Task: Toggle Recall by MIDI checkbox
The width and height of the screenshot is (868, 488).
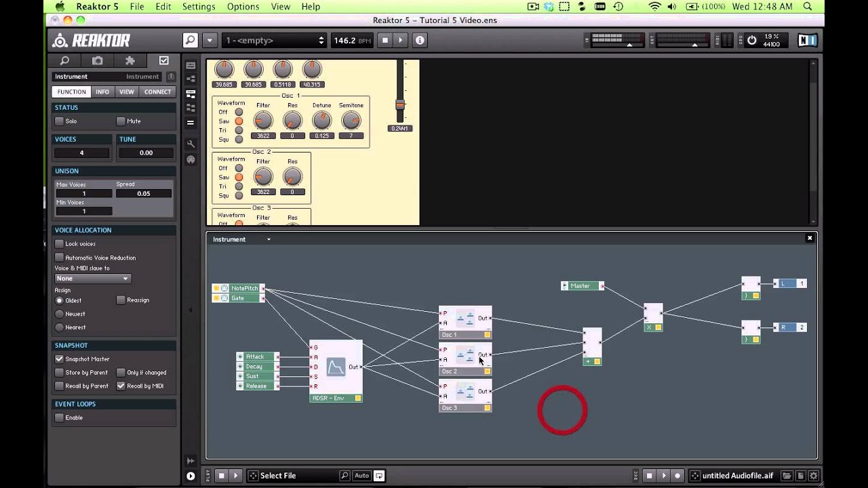Action: click(x=121, y=386)
